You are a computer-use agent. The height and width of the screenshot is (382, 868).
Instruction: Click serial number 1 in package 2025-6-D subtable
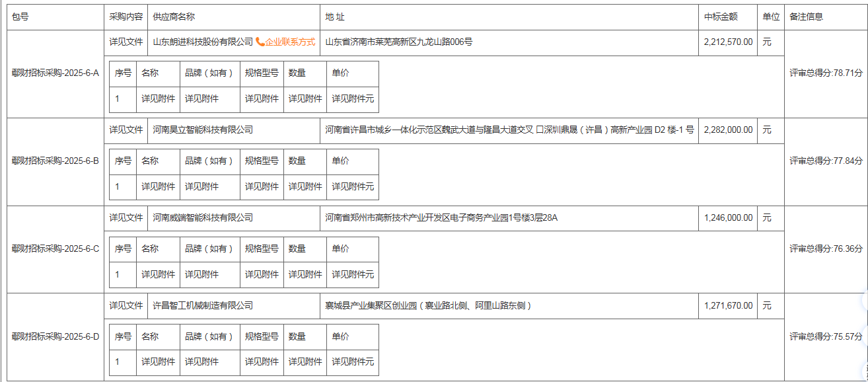click(x=117, y=362)
